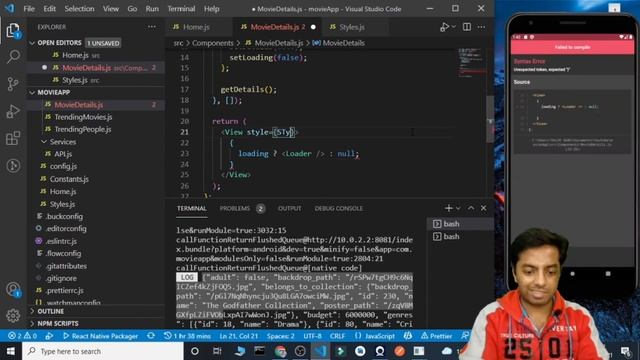Open editor More Actions ellipsis
This screenshot has width=640, height=360.
tap(482, 27)
